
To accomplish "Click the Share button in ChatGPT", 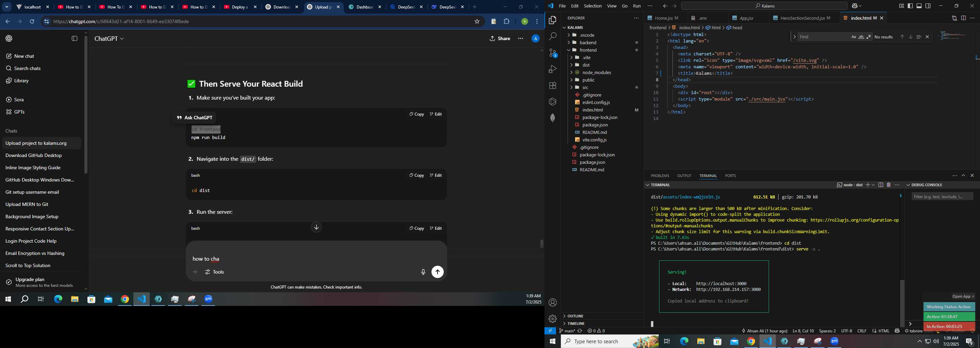I will (x=500, y=39).
